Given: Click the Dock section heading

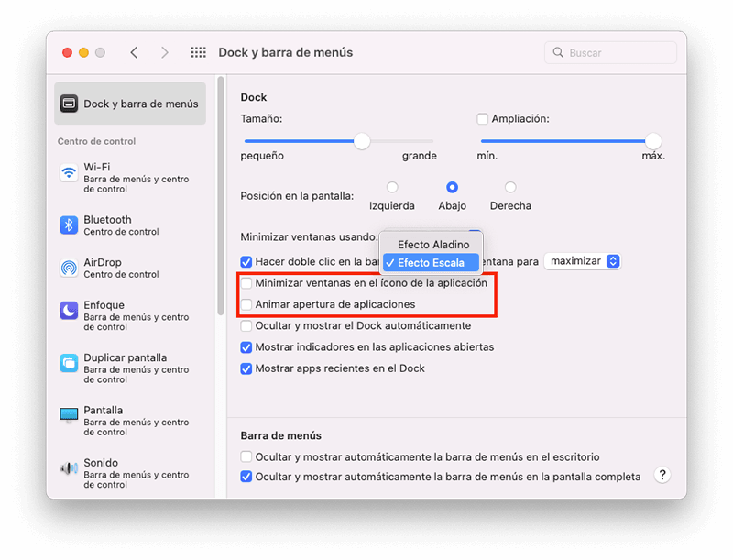Looking at the screenshot, I should [x=254, y=97].
